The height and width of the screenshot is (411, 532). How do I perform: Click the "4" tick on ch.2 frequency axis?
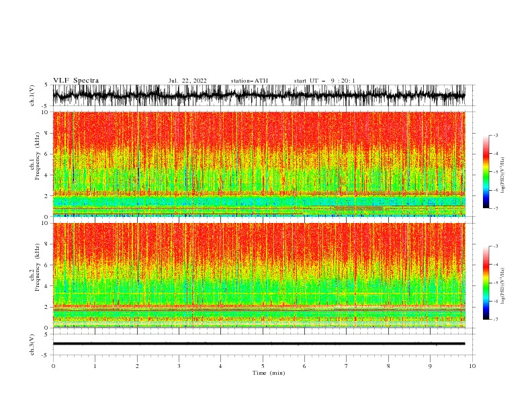[x=47, y=286]
